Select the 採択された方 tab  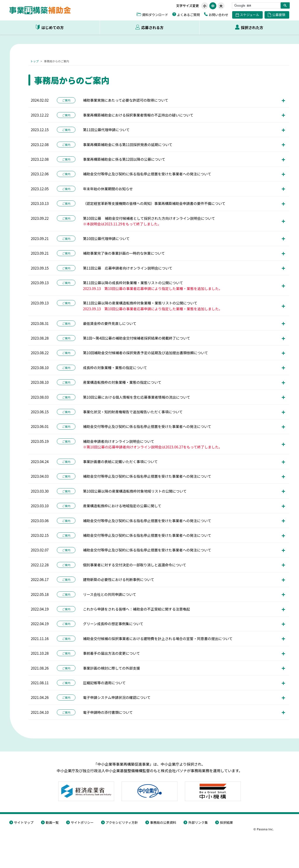click(249, 28)
